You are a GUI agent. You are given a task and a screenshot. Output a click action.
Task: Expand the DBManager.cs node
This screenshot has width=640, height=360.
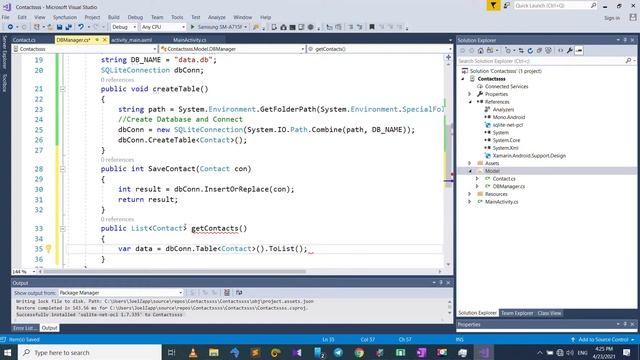[477, 187]
